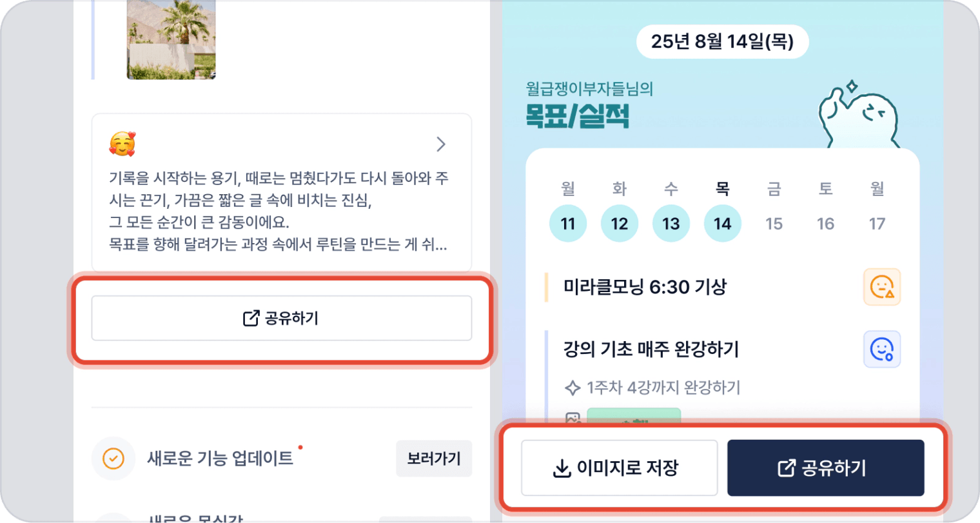This screenshot has width=980, height=523.
Task: Click the blue smiley icon beside 강의 기초 매주 완강하기
Action: point(882,350)
